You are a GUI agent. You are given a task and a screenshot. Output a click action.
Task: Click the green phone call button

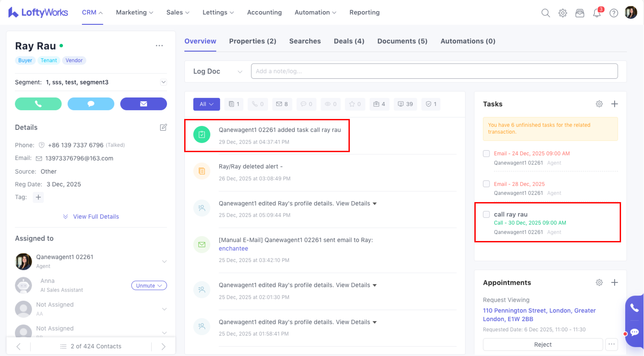click(38, 104)
